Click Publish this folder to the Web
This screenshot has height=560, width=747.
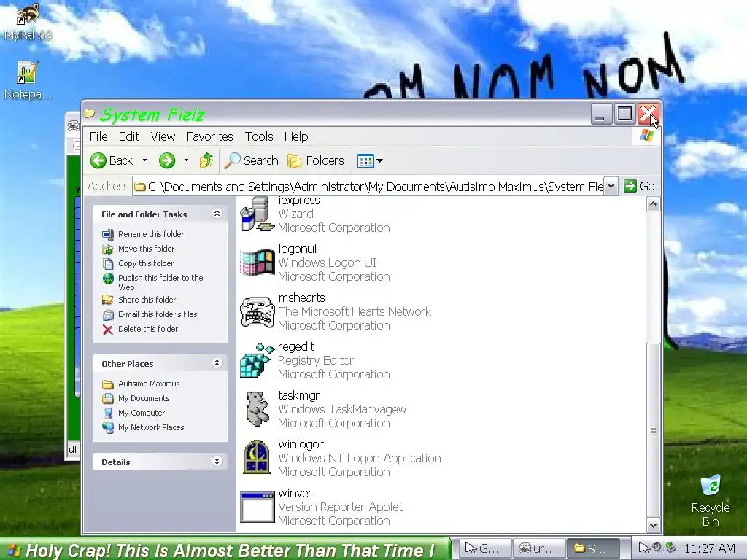point(160,282)
